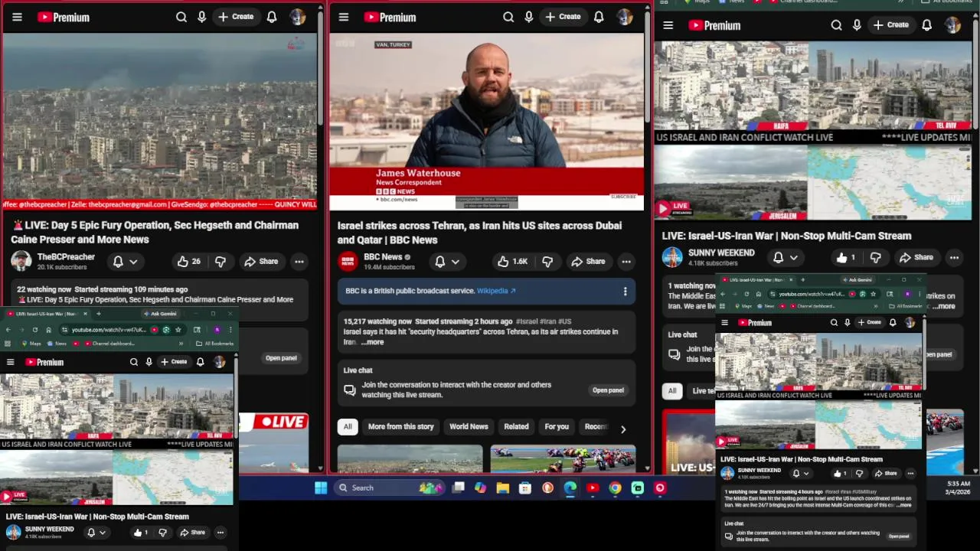
Task: Open live chat panel in BBC News window
Action: tap(608, 390)
